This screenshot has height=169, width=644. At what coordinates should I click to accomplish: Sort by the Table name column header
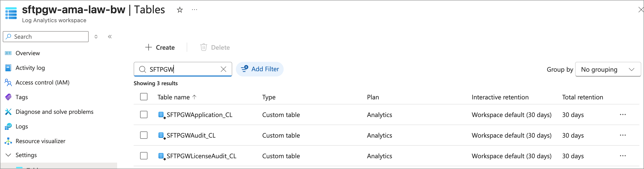pyautogui.click(x=177, y=97)
